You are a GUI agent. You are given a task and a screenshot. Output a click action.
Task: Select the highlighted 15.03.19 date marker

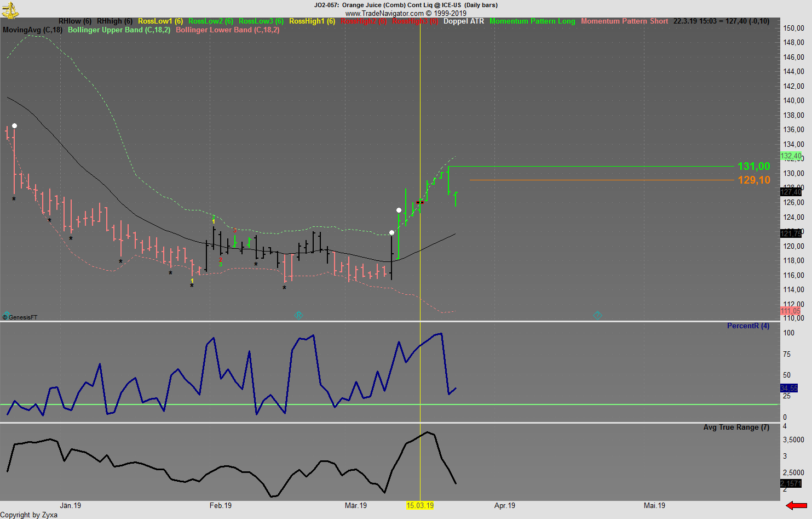point(420,505)
